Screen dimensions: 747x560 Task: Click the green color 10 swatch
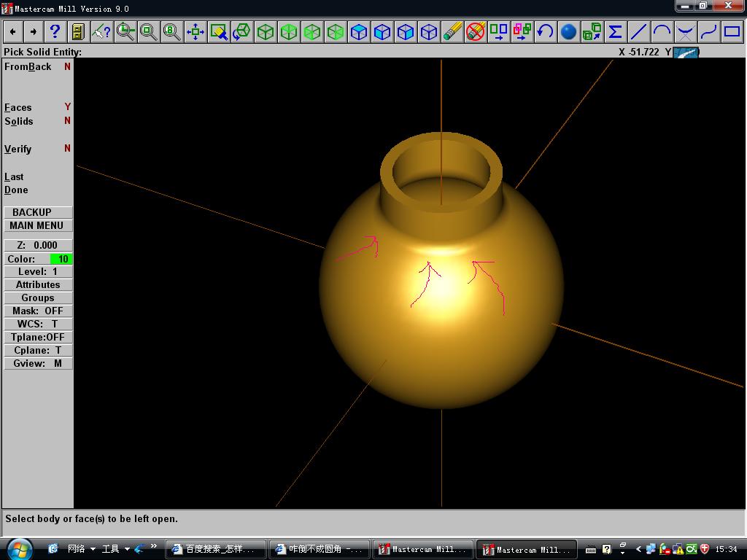click(x=61, y=259)
